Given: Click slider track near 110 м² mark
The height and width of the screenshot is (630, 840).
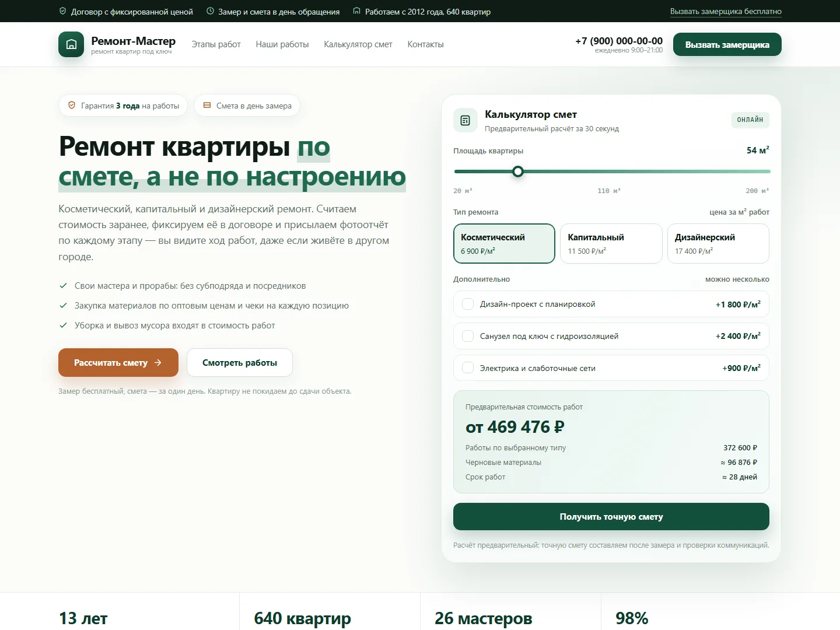Looking at the screenshot, I should [x=608, y=171].
